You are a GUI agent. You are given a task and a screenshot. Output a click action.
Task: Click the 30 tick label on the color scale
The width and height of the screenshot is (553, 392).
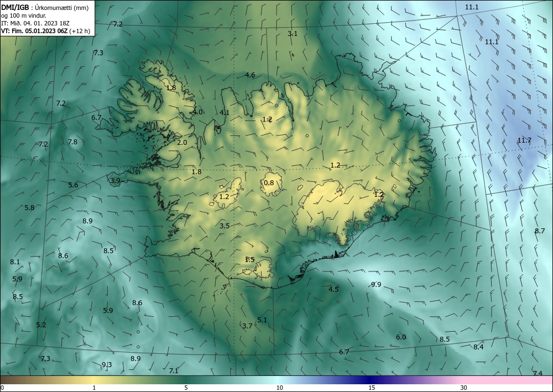[464, 388]
